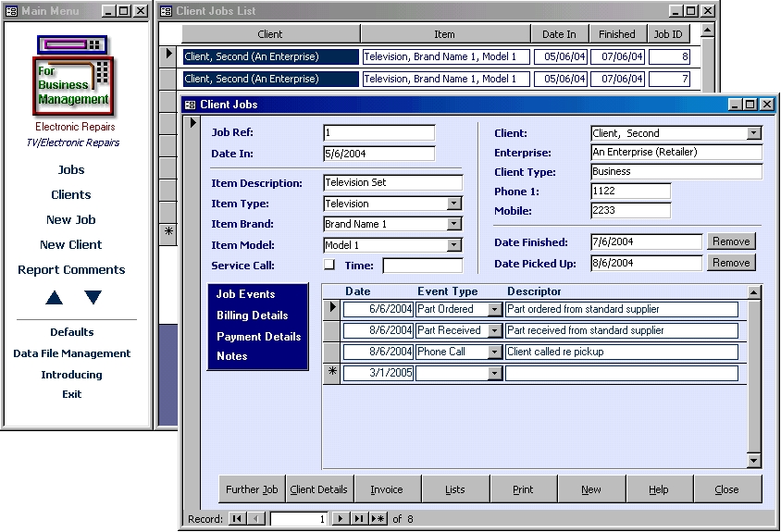Go to first record navigation button
781x532 pixels.
point(237,519)
